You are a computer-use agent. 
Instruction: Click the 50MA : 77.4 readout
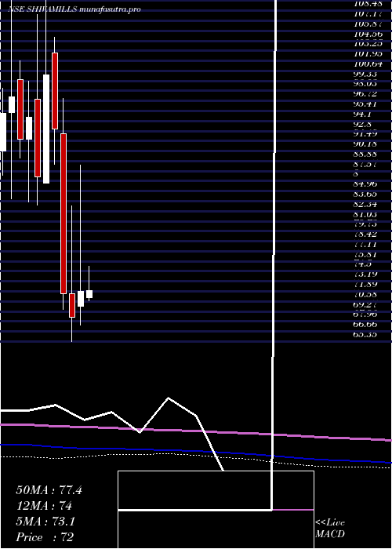click(x=49, y=490)
